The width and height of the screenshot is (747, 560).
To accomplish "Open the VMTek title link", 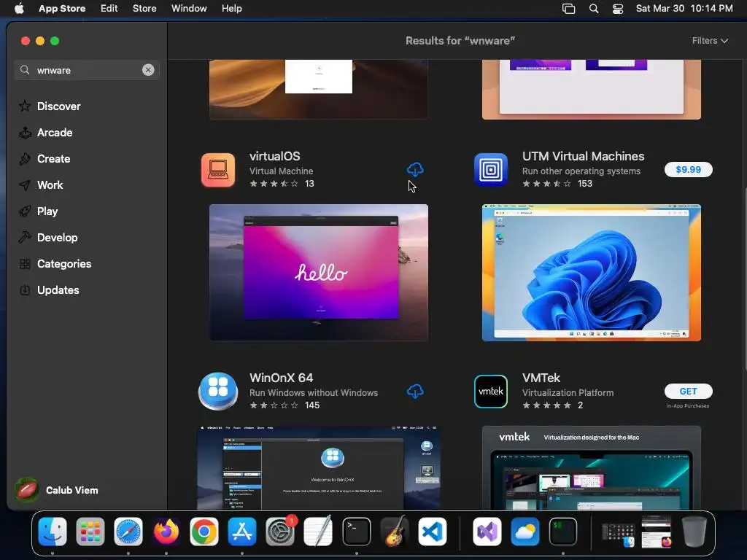I will (x=541, y=378).
